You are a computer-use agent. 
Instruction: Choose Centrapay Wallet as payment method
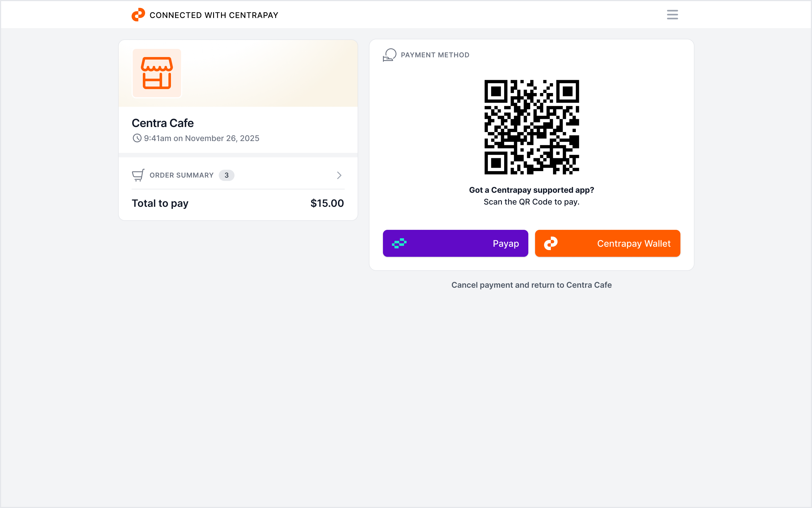(607, 243)
